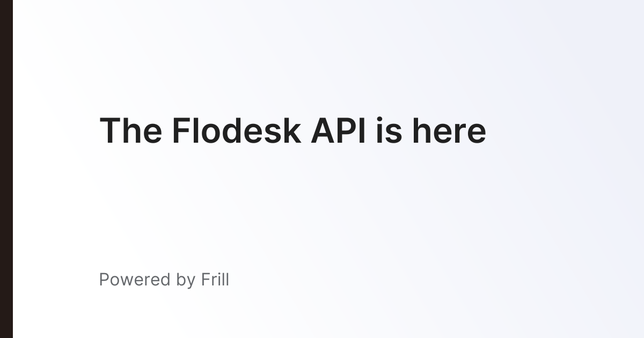Click the word The starting the title
Image resolution: width=644 pixels, height=338 pixels.
click(x=131, y=131)
